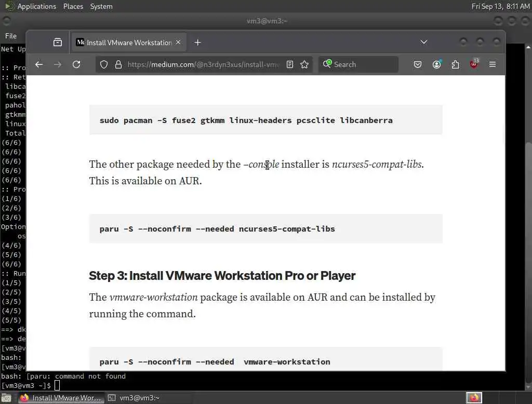Click the workspace switcher thumbnail in bottom panel
Image resolution: width=532 pixels, height=404 pixels.
point(474,398)
